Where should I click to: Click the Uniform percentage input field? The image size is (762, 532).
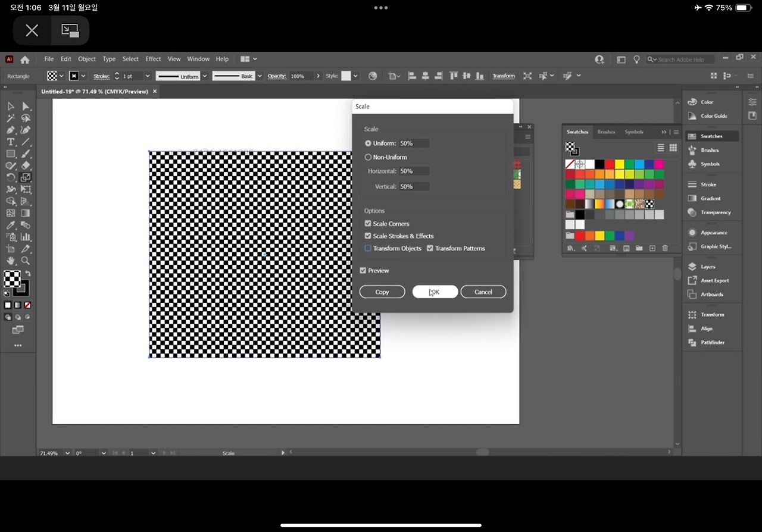[x=414, y=143]
